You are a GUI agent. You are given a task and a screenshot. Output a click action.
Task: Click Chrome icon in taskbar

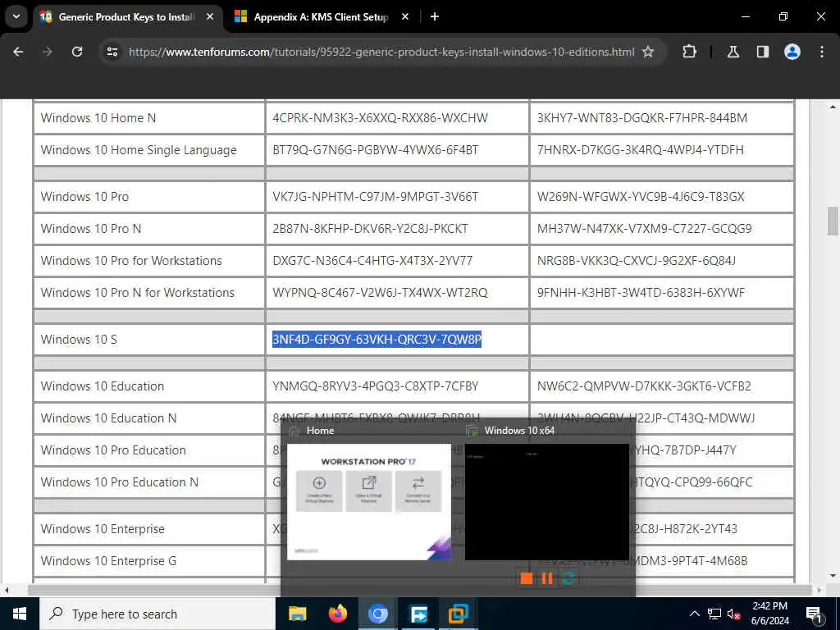tap(377, 614)
